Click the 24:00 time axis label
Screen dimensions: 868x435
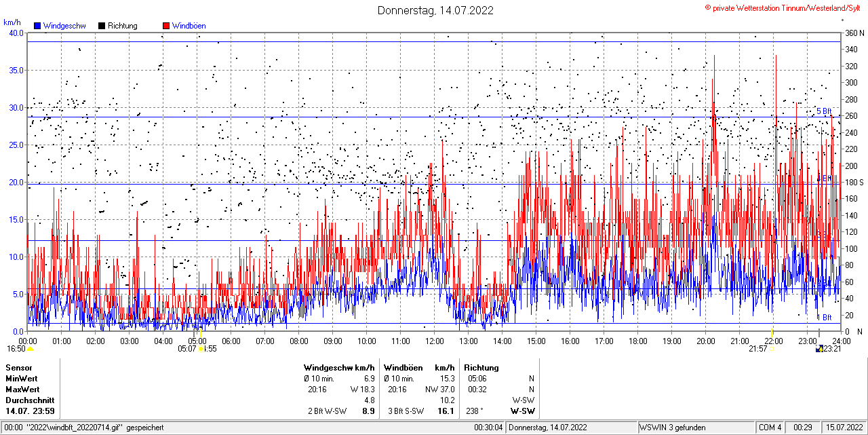[841, 341]
